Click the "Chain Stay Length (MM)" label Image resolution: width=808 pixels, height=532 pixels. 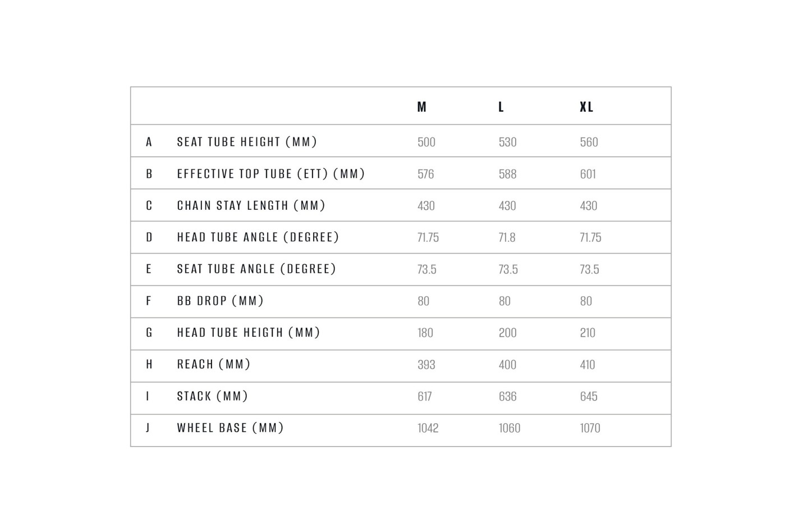pyautogui.click(x=251, y=205)
